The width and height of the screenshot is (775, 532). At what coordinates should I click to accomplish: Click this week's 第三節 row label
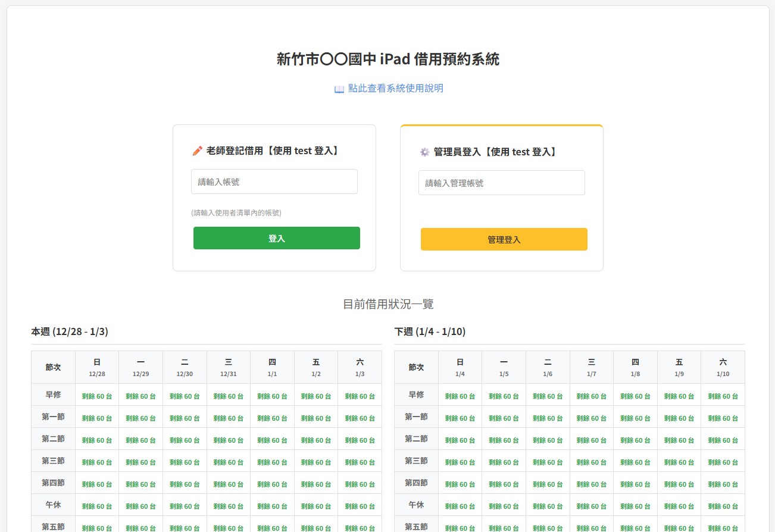click(54, 461)
